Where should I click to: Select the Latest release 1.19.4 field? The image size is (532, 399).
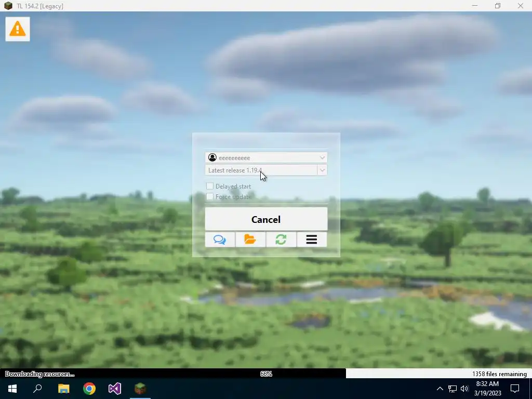261,170
